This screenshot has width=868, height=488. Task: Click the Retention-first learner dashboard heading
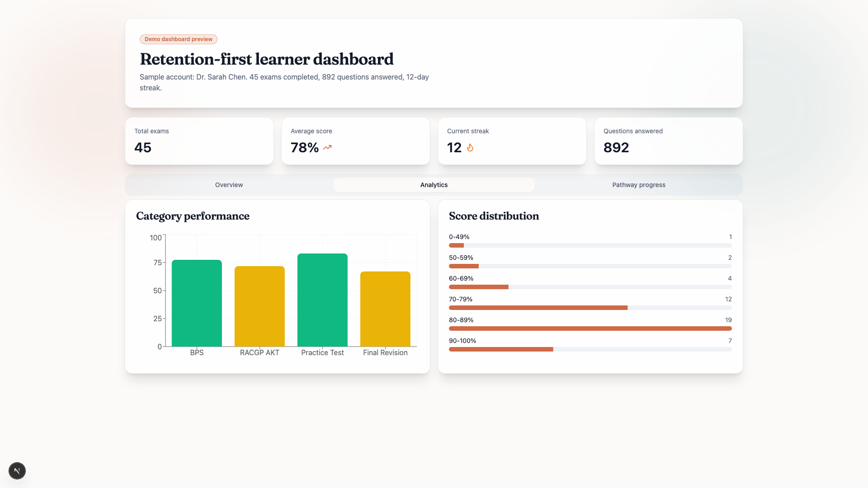coord(267,59)
